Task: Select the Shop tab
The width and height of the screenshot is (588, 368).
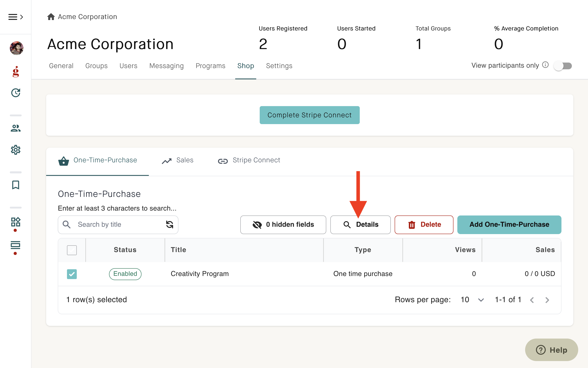Action: click(246, 66)
